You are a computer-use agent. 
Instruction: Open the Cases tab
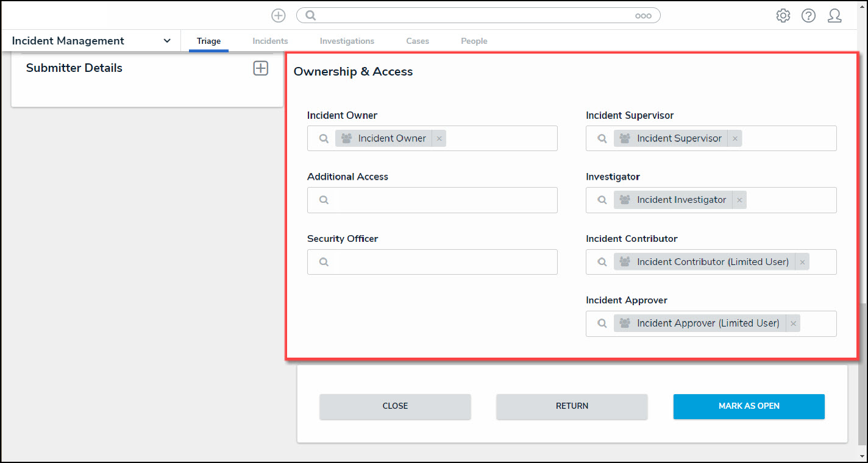(418, 41)
